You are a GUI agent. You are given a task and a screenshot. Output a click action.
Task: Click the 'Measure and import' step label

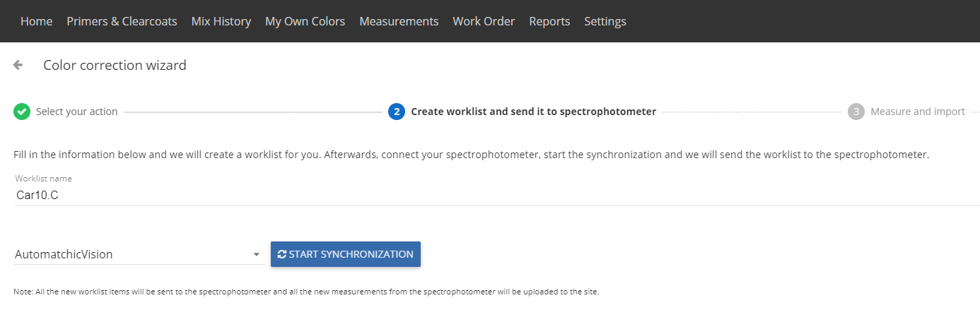pos(918,112)
